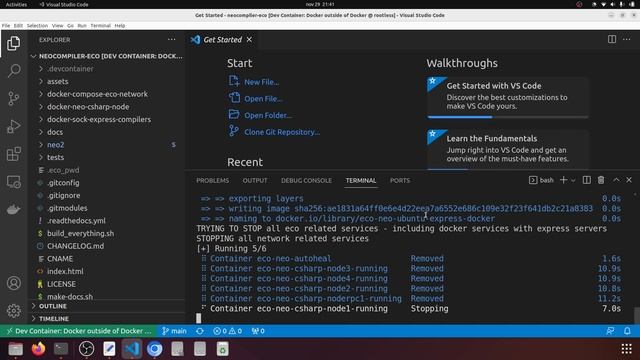Viewport: 640px width, 360px height.
Task: Open the CHANGELOG.md file
Action: 107,246
